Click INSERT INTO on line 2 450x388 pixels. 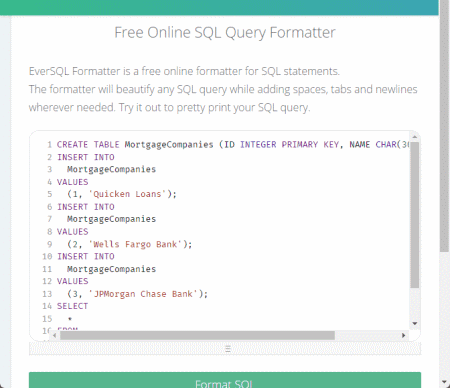pos(86,157)
